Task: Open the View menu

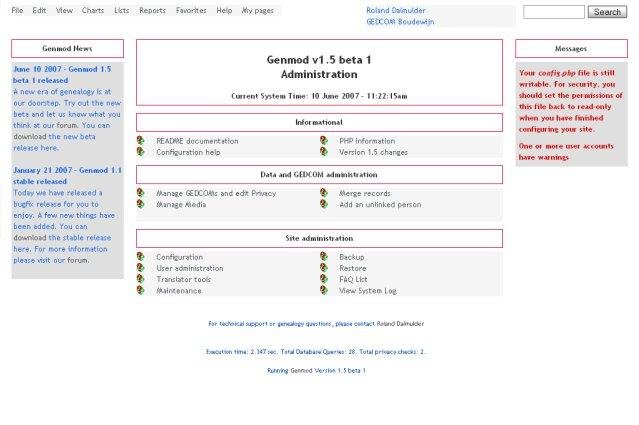Action: pyautogui.click(x=64, y=11)
